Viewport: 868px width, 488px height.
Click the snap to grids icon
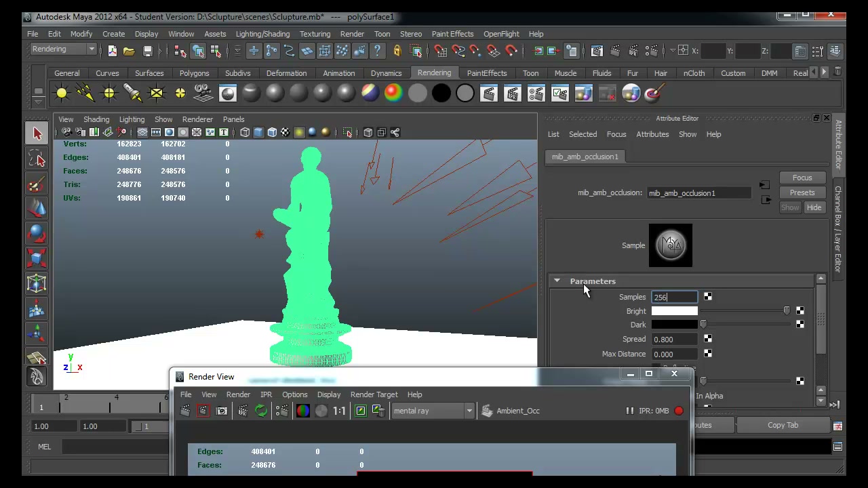click(440, 51)
